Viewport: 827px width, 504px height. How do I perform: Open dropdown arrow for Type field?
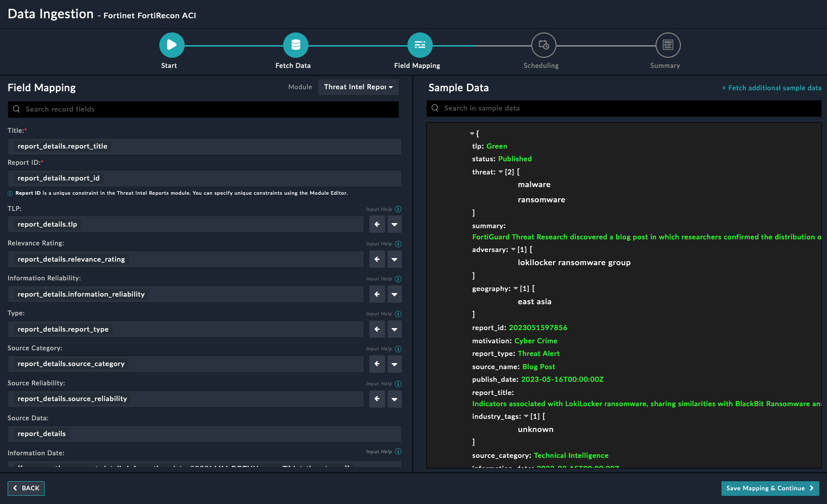[x=394, y=330]
